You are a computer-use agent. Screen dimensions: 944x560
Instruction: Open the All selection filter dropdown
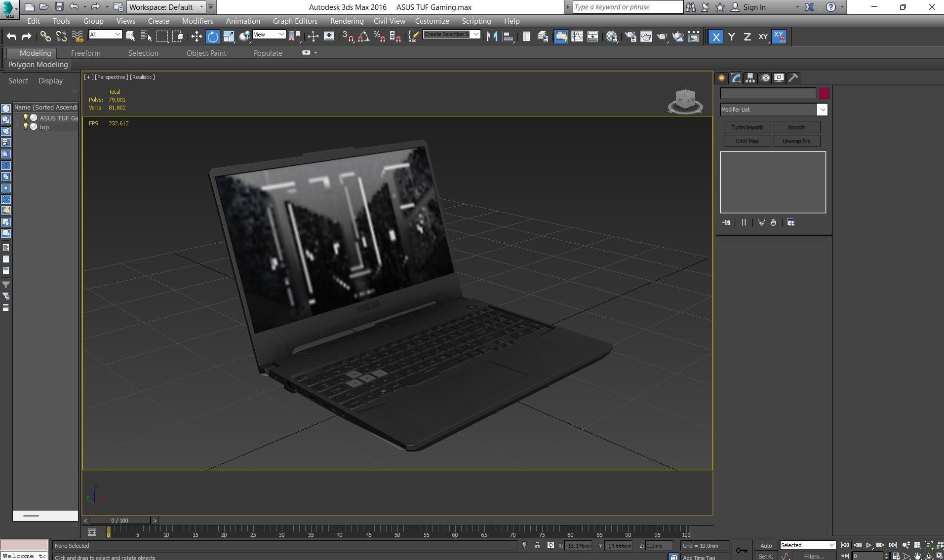[105, 35]
